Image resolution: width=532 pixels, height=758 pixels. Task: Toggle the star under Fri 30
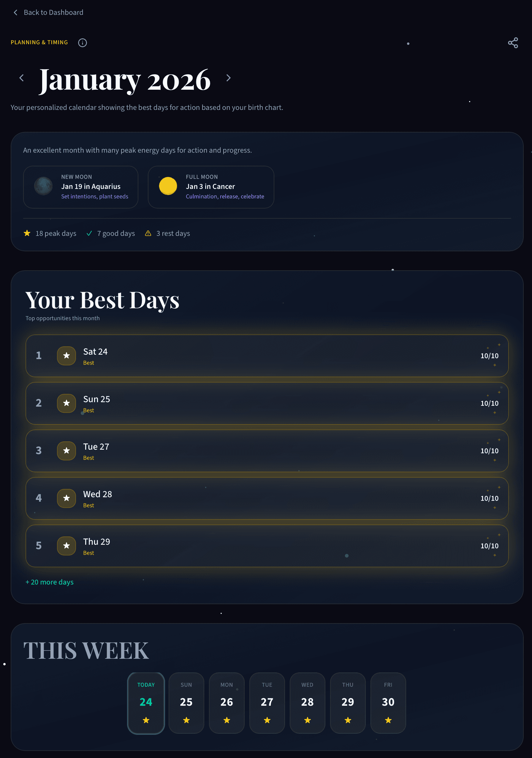pos(388,720)
